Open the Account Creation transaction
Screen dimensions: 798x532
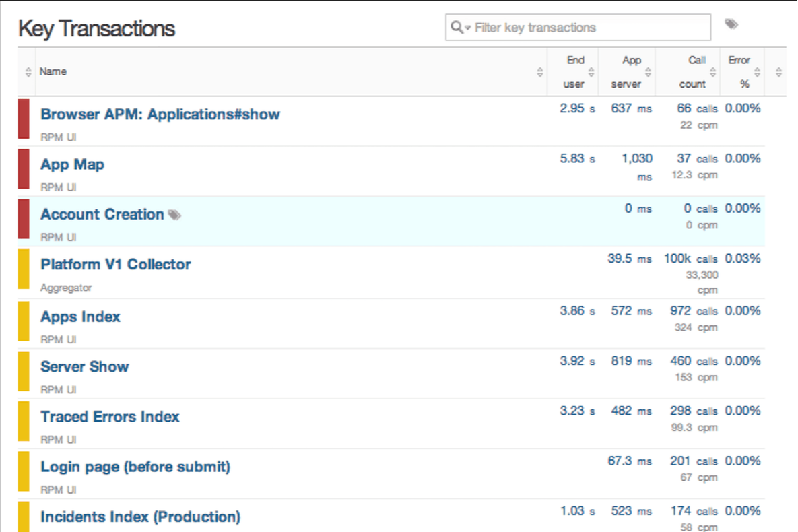pyautogui.click(x=102, y=214)
